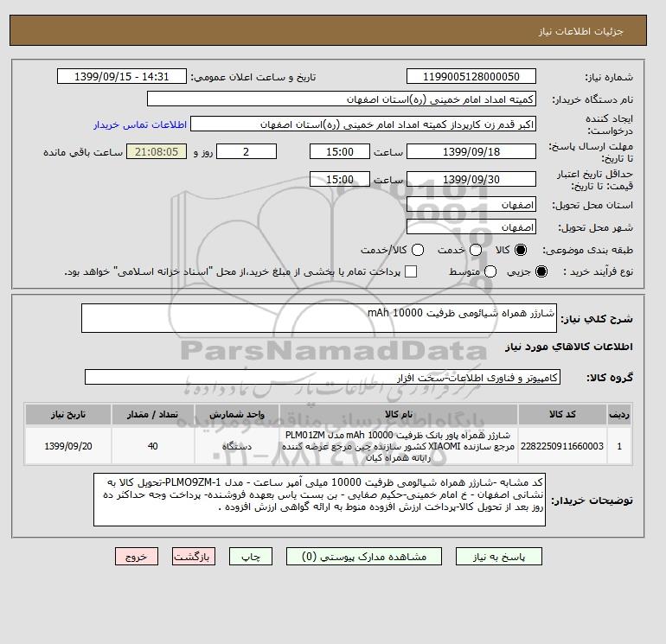Viewport: 666px width, 644px height.
Task: Click the توضیحات خریدار label
Action: point(592,501)
